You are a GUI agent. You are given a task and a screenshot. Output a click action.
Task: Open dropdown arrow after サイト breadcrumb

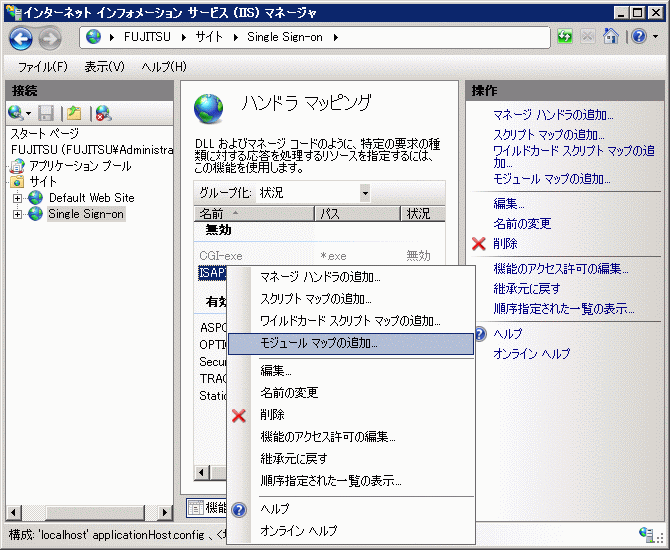click(x=235, y=37)
